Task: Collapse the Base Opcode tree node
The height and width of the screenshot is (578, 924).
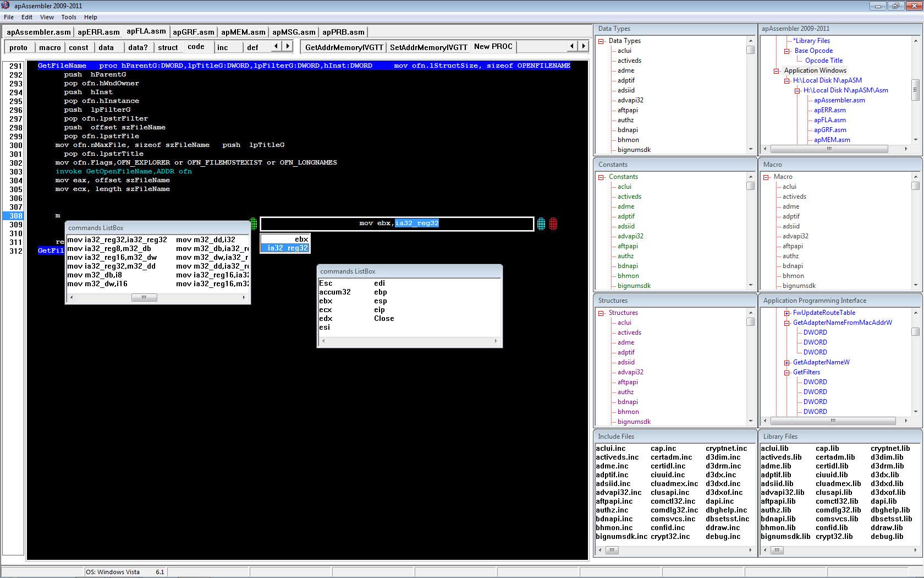Action: (x=787, y=51)
